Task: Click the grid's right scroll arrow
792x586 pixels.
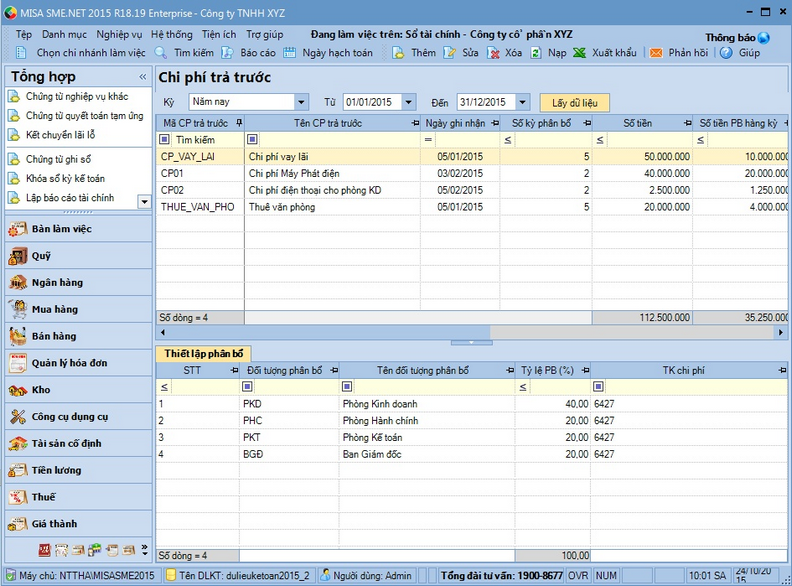Action: coord(781,332)
